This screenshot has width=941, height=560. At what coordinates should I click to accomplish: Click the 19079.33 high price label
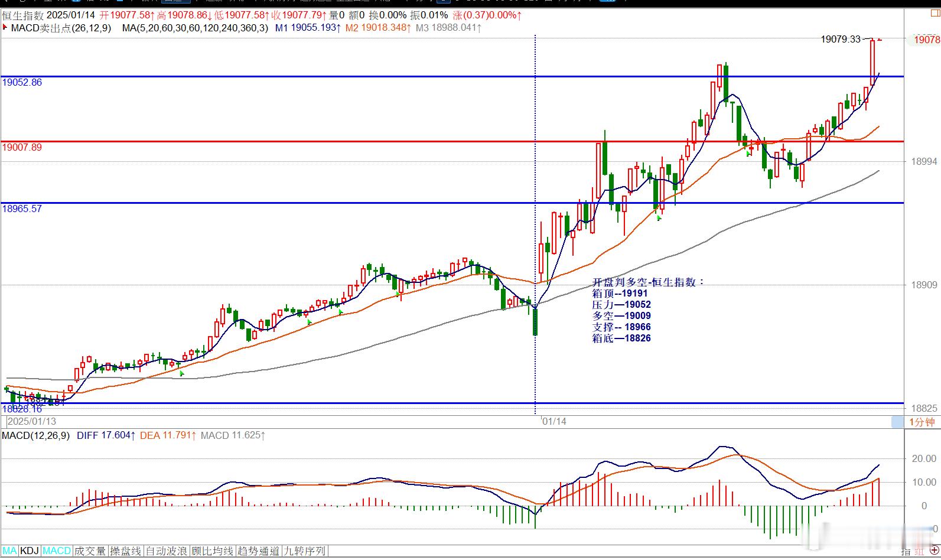(841, 39)
